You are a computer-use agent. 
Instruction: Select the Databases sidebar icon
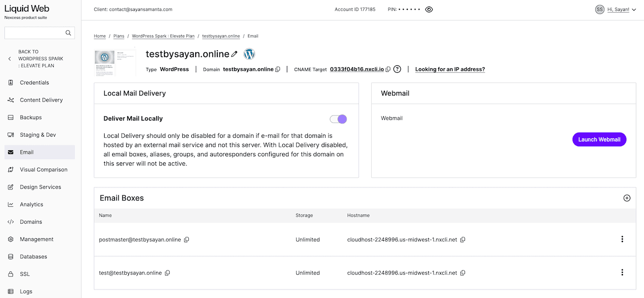point(10,256)
